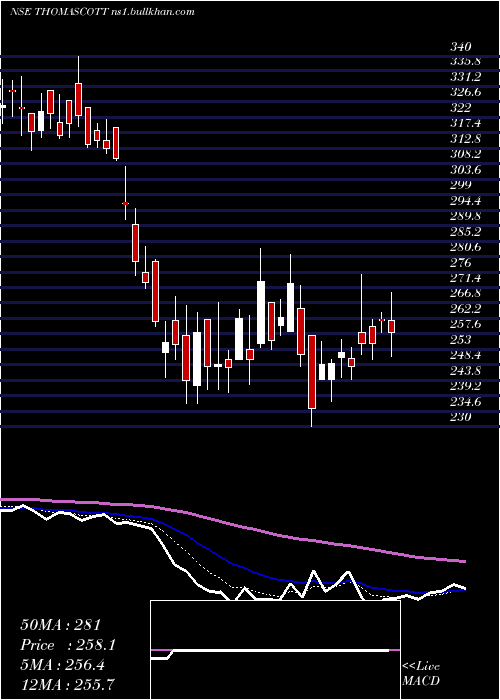The height and width of the screenshot is (700, 500).
Task: Click the 285.2 price axis label
Action: (465, 232)
